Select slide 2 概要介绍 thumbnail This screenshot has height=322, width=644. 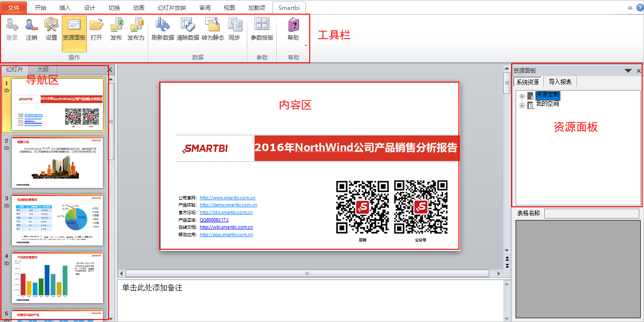(57, 162)
